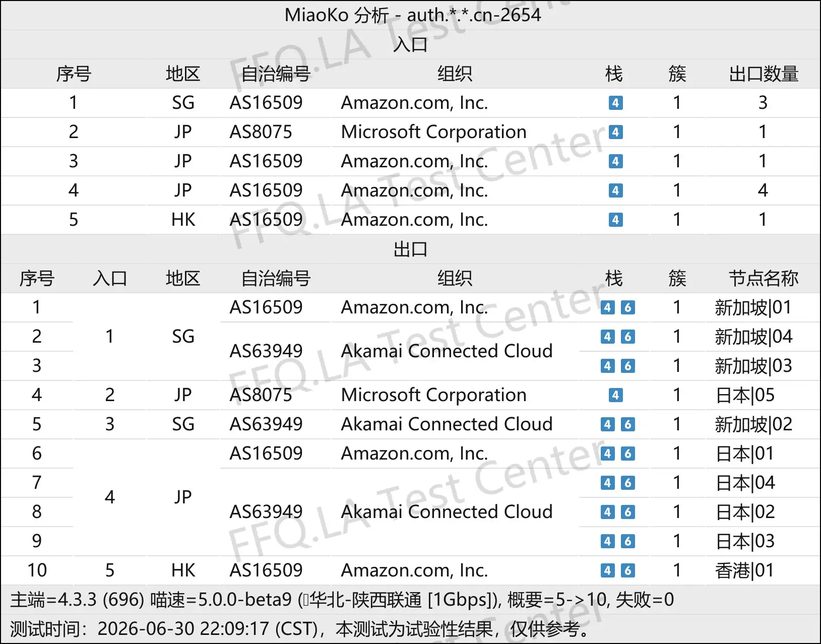Click region "SG" in entry row 1
The height and width of the screenshot is (644, 821).
pyautogui.click(x=183, y=103)
